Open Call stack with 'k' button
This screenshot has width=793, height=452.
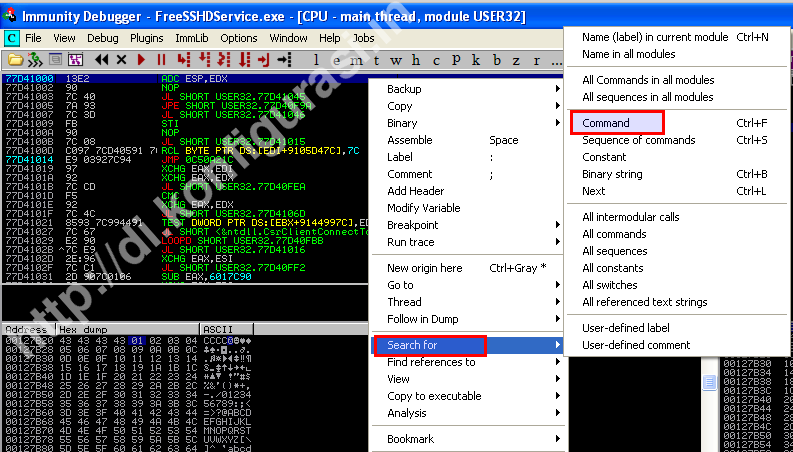click(x=476, y=60)
